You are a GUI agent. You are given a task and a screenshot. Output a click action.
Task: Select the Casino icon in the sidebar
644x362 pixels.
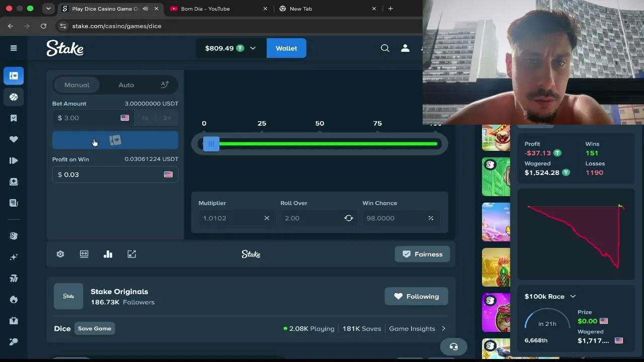coord(14,76)
